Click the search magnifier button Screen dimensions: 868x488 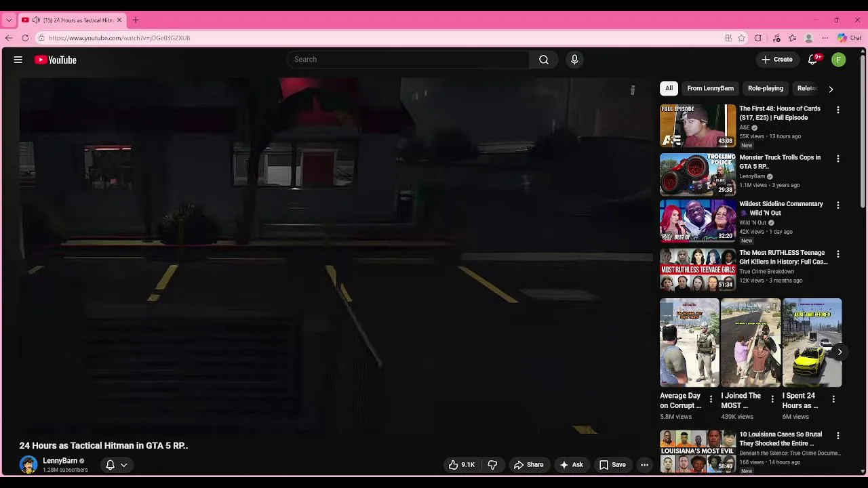tap(544, 60)
